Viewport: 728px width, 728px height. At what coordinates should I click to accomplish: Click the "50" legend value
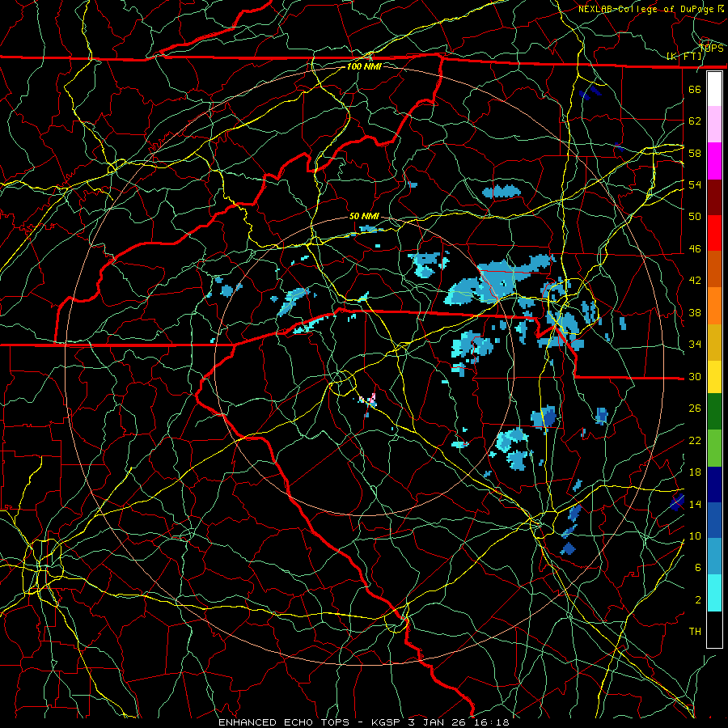coord(695,217)
